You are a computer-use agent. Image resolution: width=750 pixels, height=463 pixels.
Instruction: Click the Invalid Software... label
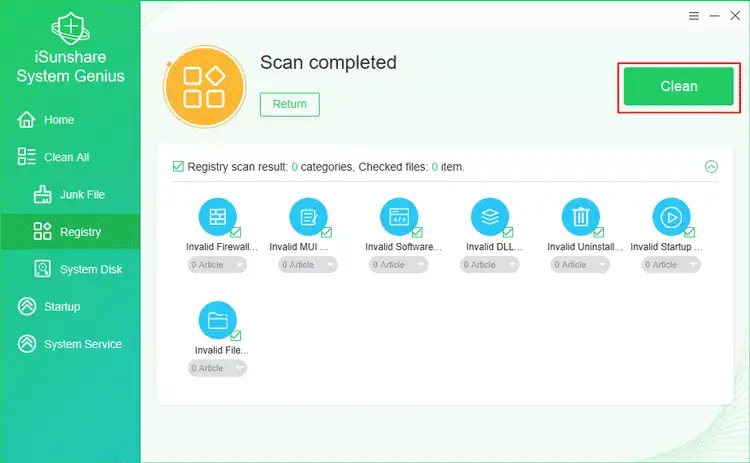[403, 247]
